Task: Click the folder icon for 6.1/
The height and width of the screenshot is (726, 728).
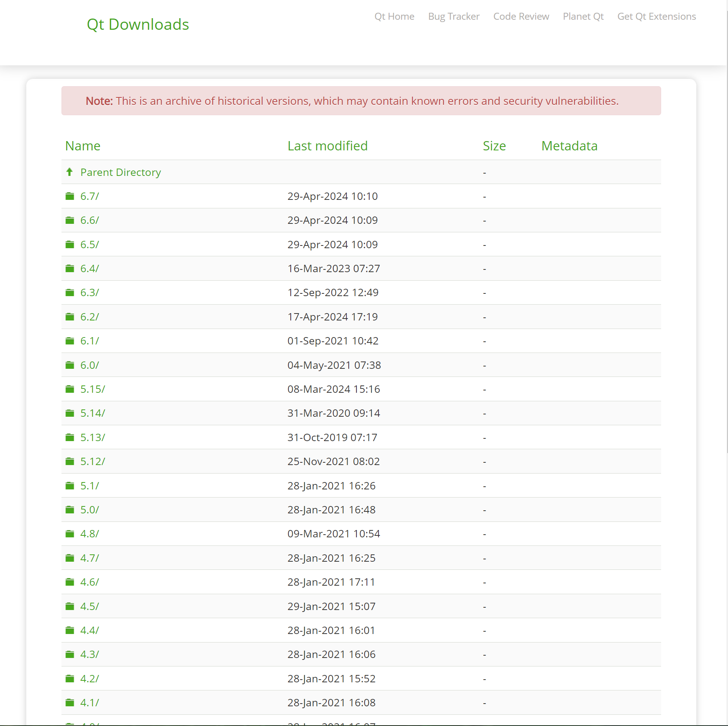Action: tap(70, 341)
